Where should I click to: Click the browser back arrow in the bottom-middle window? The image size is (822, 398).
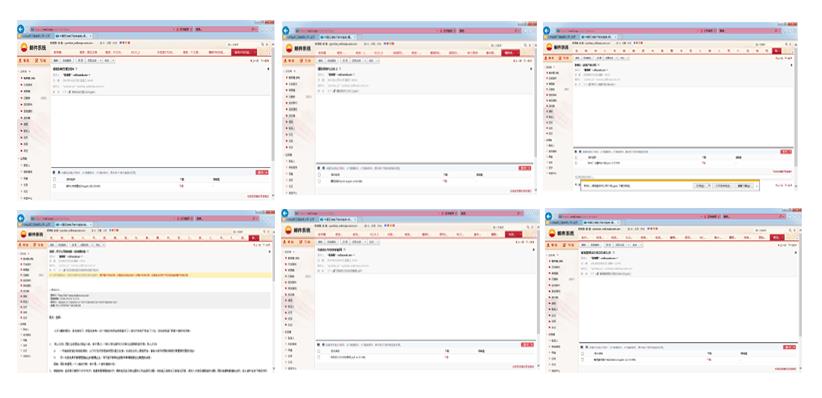tap(285, 213)
